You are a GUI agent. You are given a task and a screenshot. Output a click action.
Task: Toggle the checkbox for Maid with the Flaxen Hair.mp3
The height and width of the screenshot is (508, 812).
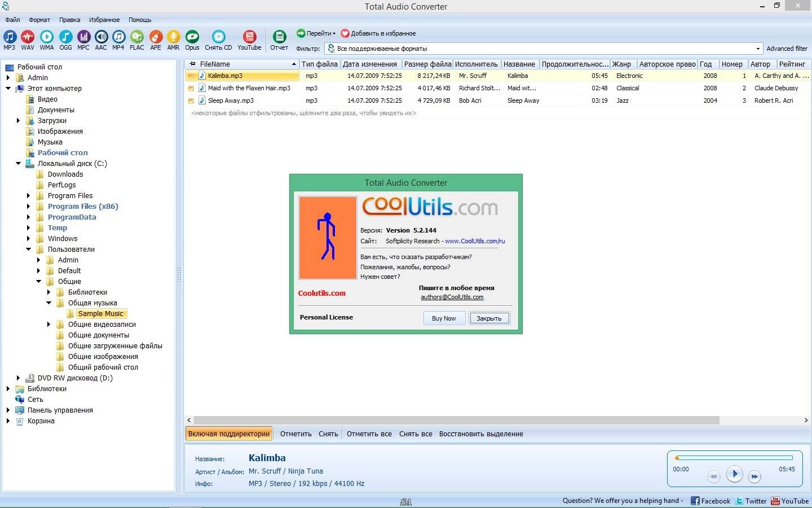click(191, 88)
